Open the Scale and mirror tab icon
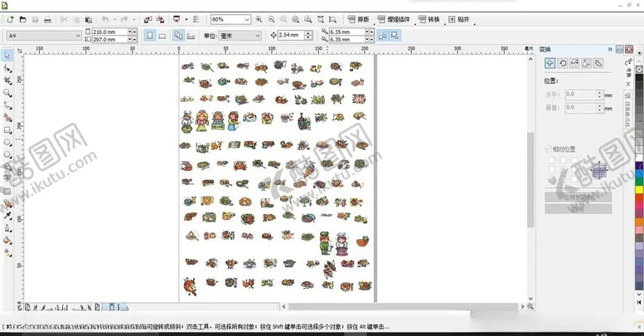The image size is (644, 336). coord(574,63)
